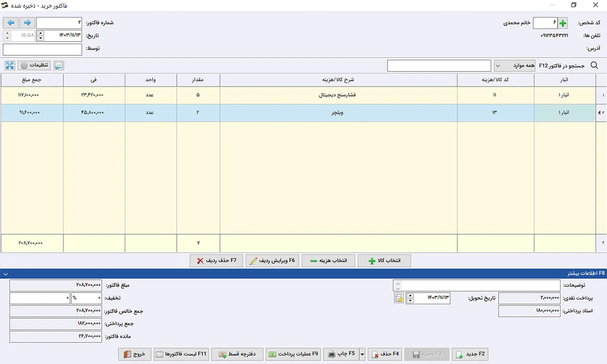Image resolution: width=607 pixels, height=364 pixels.
Task: Open the تخفیف percent type dropdown
Action: click(x=86, y=298)
